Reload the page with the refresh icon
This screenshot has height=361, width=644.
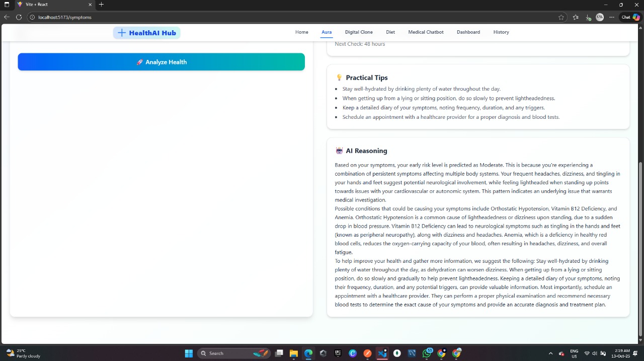click(19, 17)
